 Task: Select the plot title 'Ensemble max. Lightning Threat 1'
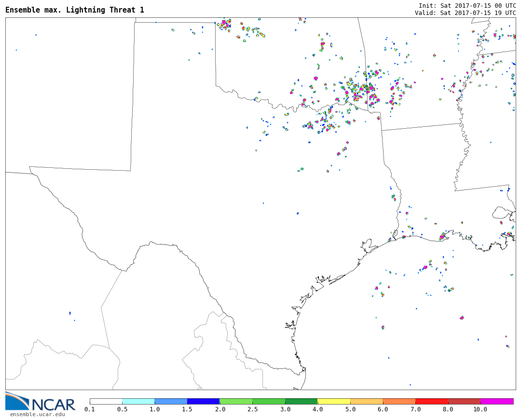[x=75, y=10]
